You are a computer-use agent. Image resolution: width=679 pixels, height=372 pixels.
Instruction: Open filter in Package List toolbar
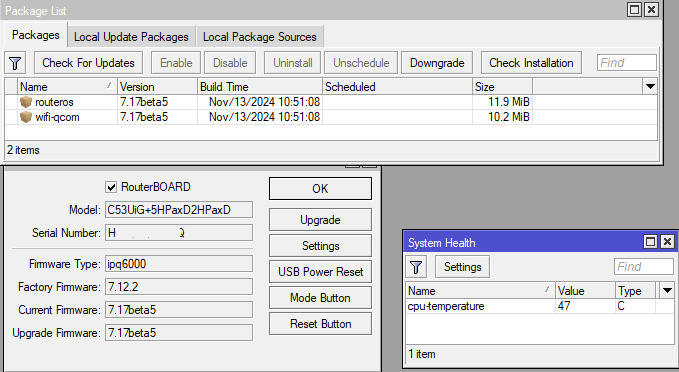15,63
